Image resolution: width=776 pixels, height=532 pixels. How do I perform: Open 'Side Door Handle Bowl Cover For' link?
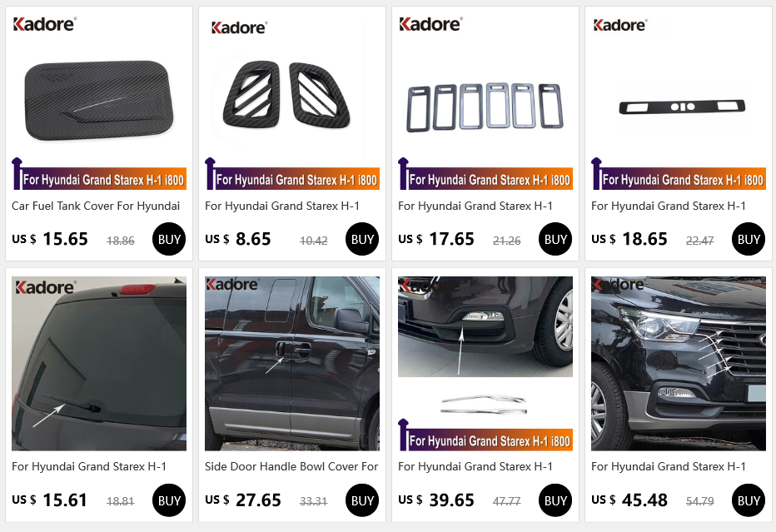[x=291, y=467]
